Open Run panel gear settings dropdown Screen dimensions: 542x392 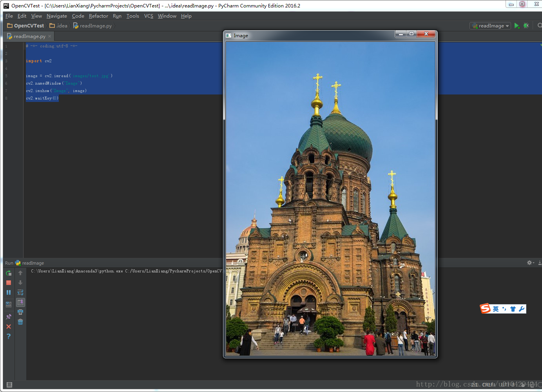click(531, 263)
